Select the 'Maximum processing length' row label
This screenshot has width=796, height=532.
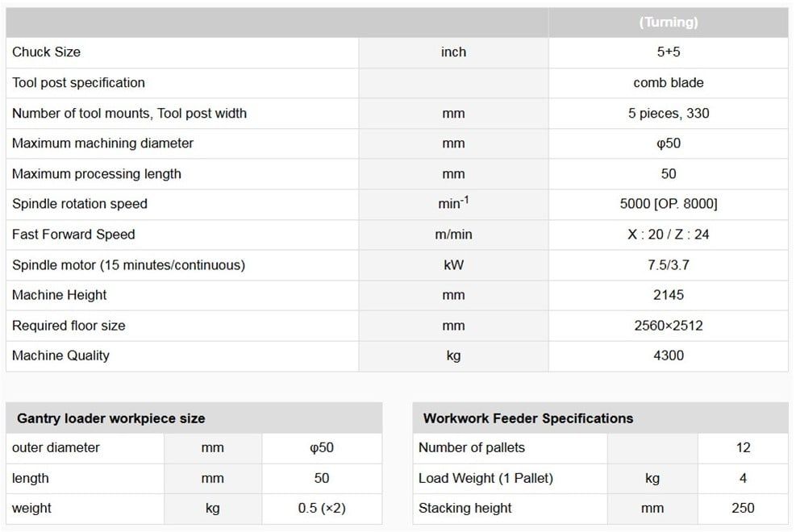[96, 173]
